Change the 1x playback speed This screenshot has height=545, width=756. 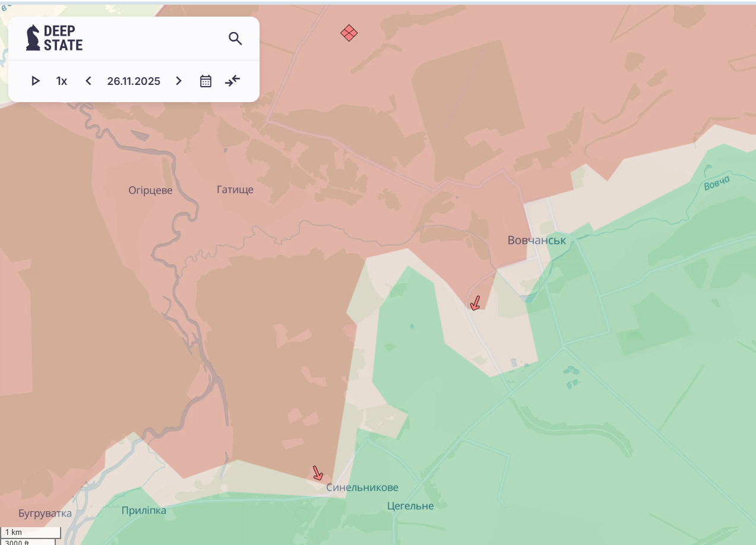click(62, 81)
